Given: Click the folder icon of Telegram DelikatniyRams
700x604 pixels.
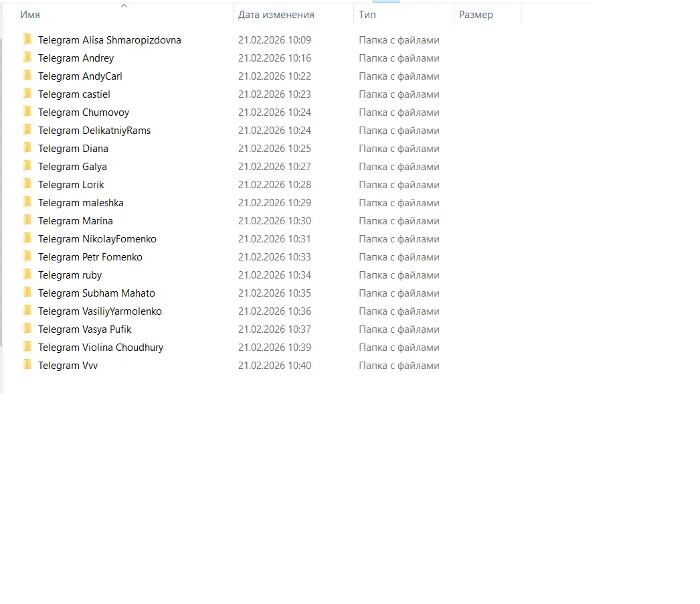Looking at the screenshot, I should pos(27,130).
